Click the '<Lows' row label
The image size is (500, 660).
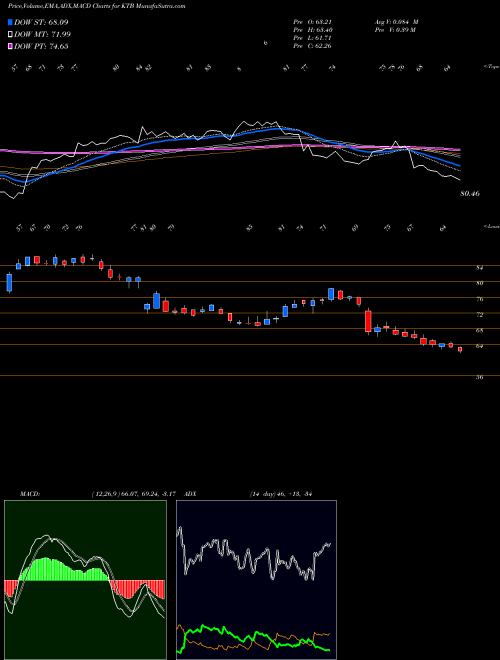point(491,227)
